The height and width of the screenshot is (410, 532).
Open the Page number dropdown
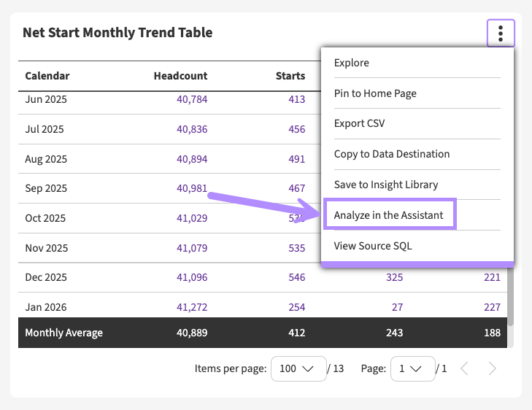(412, 368)
